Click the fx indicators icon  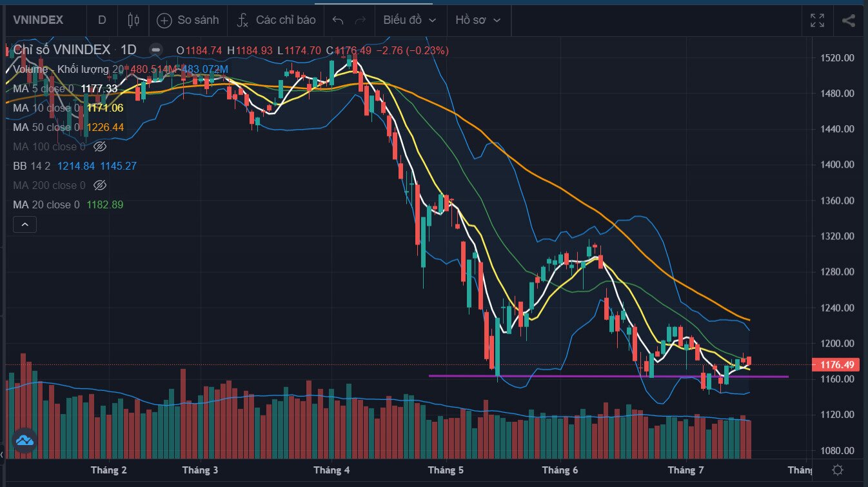(x=242, y=21)
